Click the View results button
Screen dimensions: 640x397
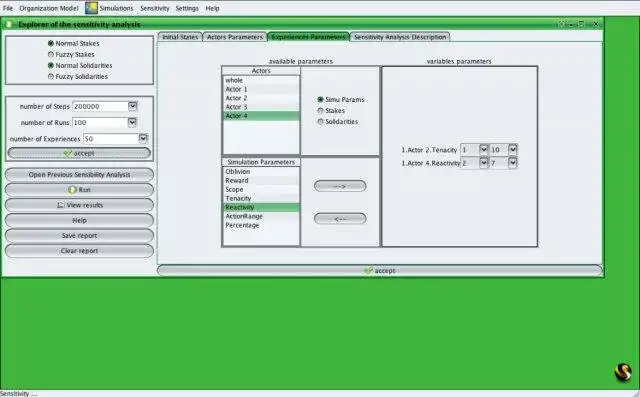point(79,205)
